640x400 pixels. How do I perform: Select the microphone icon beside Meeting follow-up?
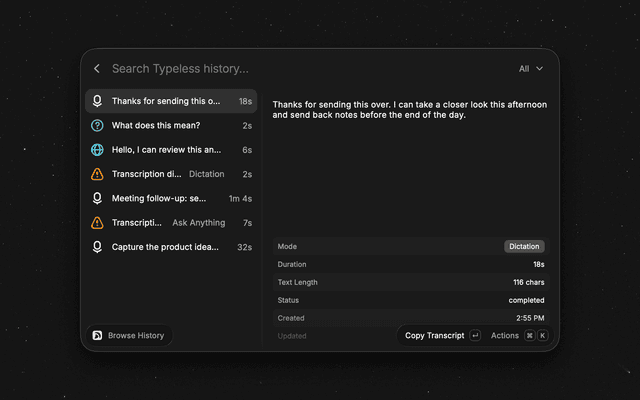pyautogui.click(x=97, y=198)
